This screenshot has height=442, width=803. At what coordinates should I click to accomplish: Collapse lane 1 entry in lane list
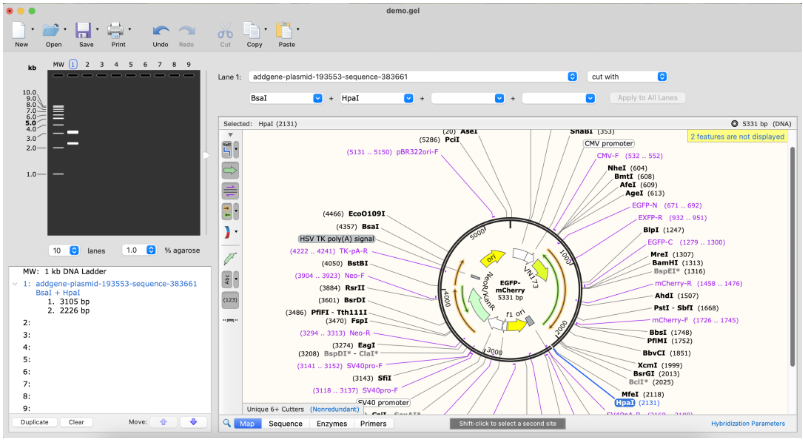[15, 283]
